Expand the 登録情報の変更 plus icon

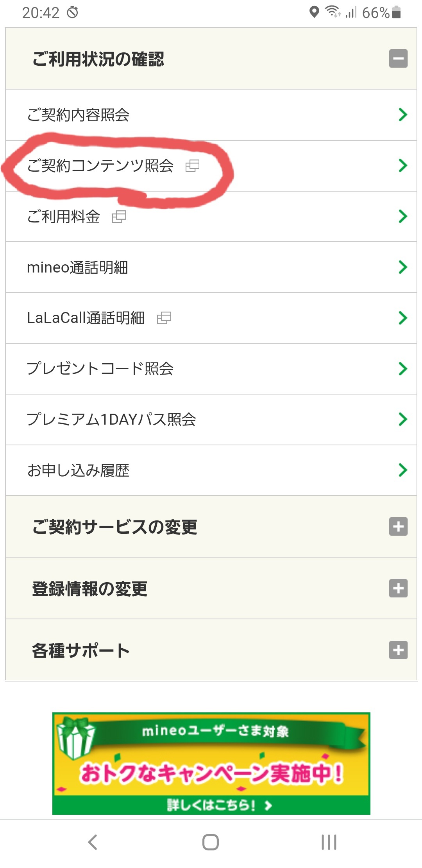pyautogui.click(x=398, y=588)
